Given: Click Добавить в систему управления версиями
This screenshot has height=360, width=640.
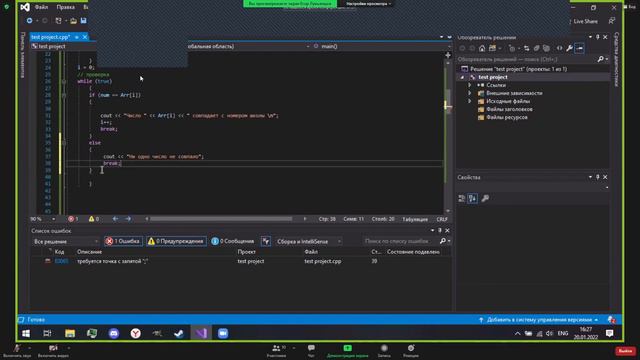Looking at the screenshot, I should [540, 320].
